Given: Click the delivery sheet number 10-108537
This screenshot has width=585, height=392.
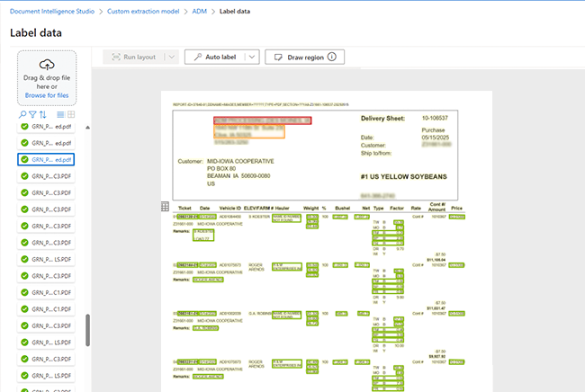Looking at the screenshot, I should pos(435,118).
